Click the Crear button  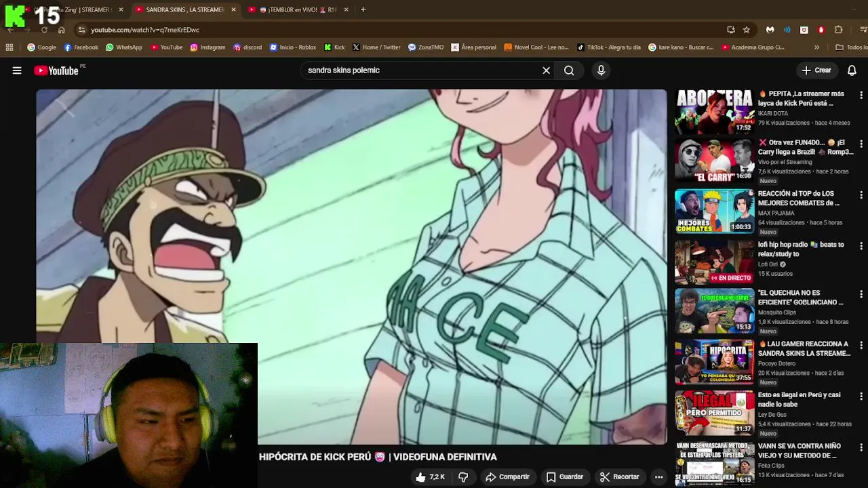816,70
